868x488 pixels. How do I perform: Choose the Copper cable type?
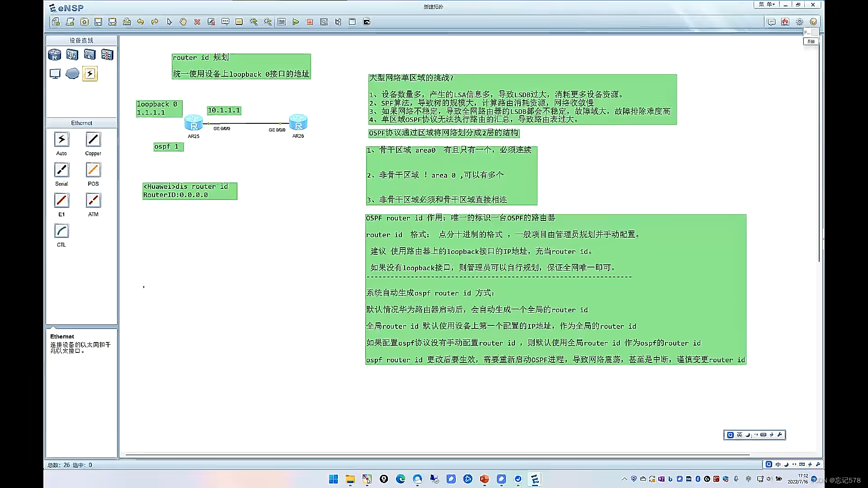[x=93, y=140]
